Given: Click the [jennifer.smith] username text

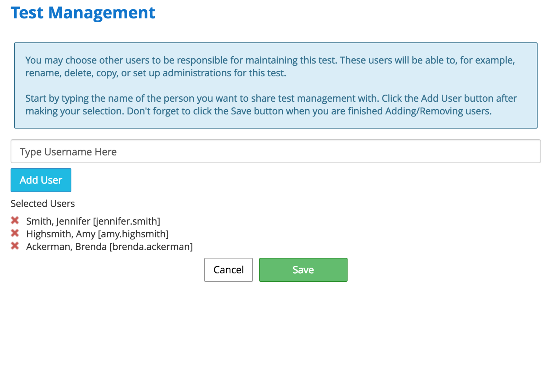Looking at the screenshot, I should 126,221.
